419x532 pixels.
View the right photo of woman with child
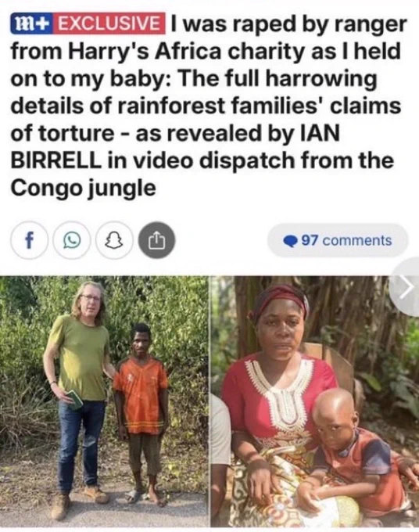(315, 401)
